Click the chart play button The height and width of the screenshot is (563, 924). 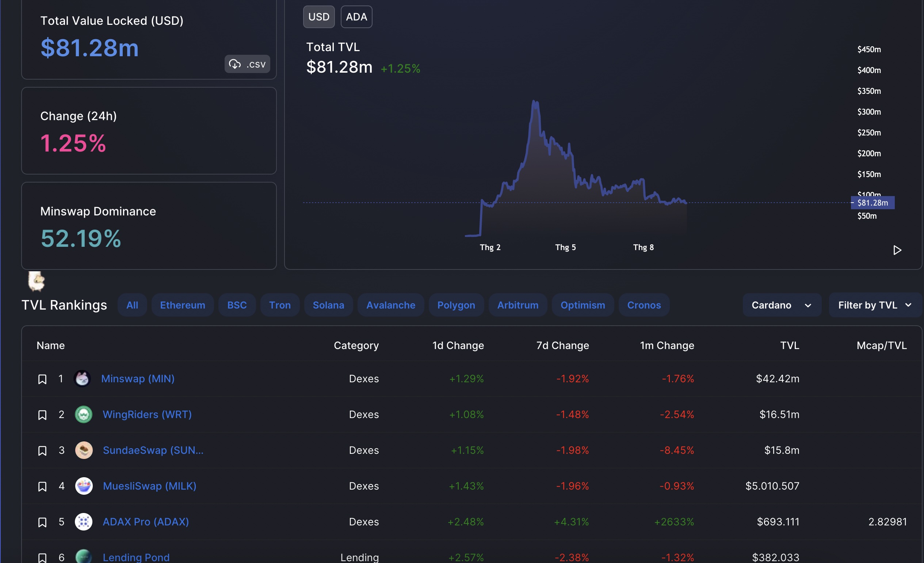pyautogui.click(x=897, y=250)
